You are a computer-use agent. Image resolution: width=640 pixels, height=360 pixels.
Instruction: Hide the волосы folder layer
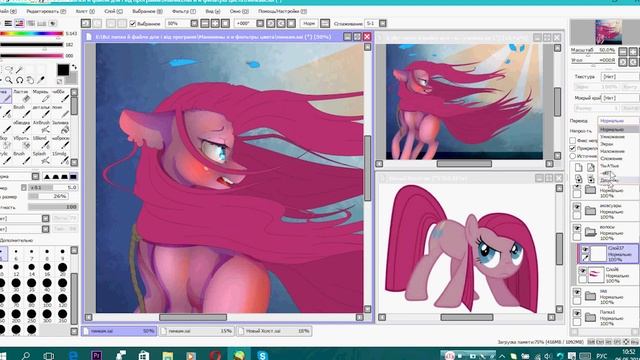577,228
